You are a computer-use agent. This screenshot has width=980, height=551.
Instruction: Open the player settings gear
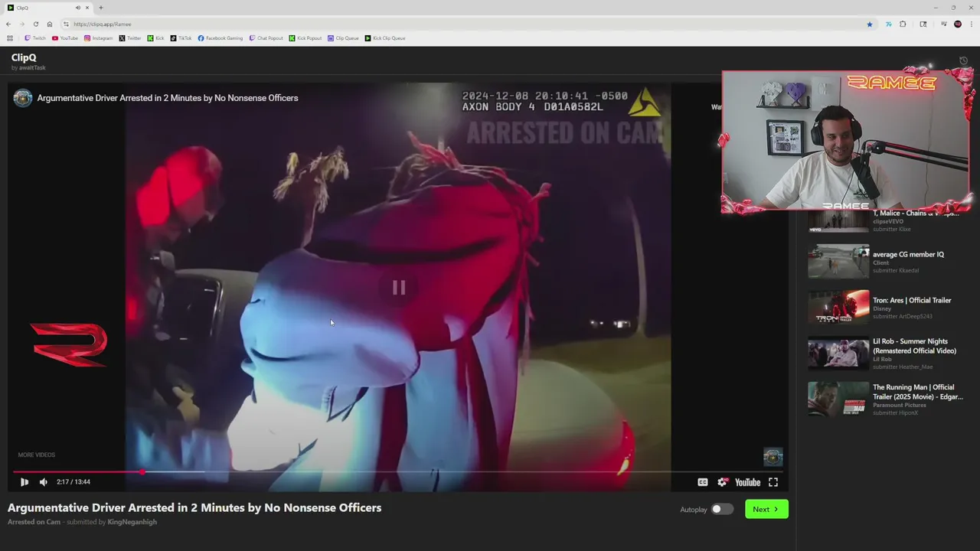(x=722, y=482)
